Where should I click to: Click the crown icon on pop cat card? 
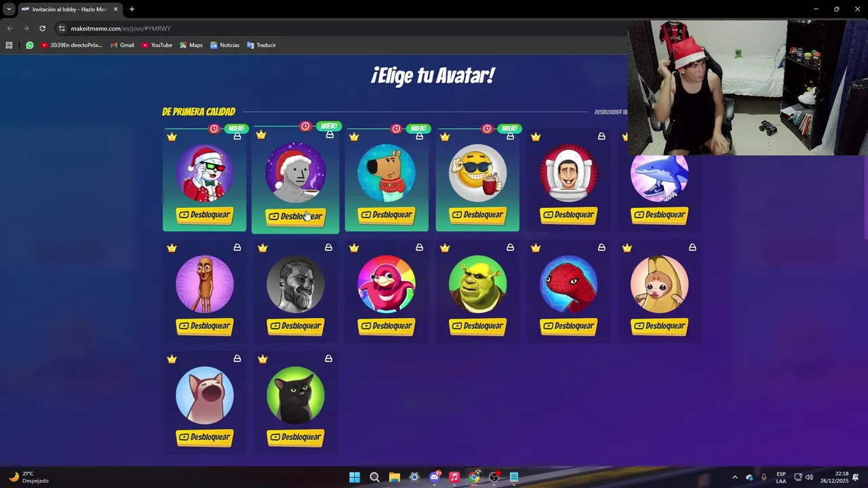(172, 359)
